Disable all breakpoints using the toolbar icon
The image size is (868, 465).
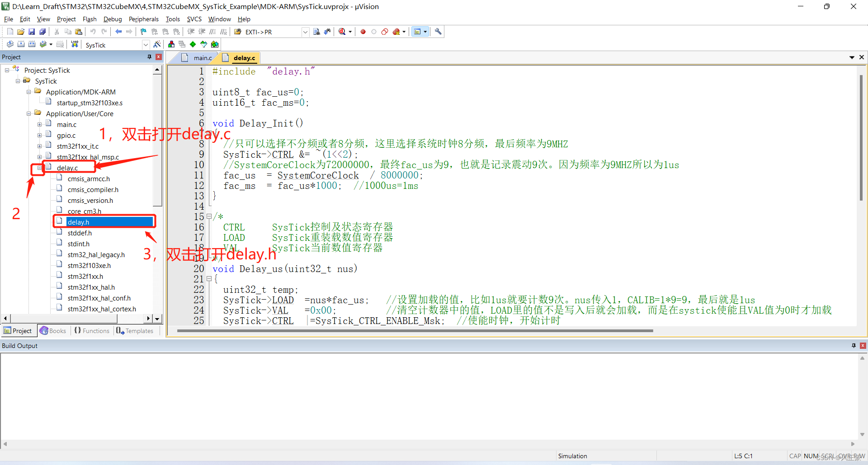(385, 32)
